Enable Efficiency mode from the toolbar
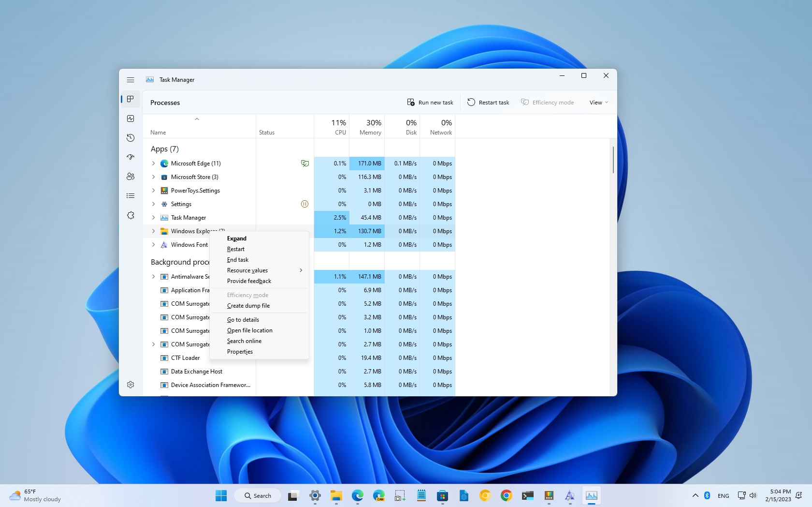Image resolution: width=812 pixels, height=507 pixels. [547, 102]
